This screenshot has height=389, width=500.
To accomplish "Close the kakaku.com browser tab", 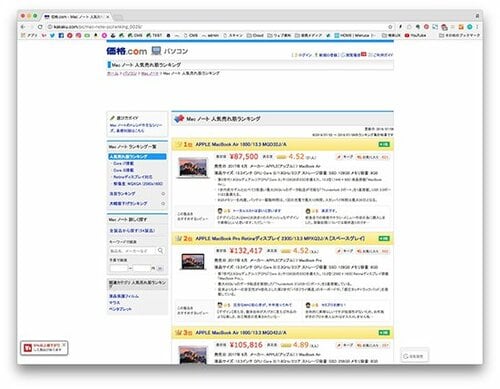I will click(x=108, y=16).
